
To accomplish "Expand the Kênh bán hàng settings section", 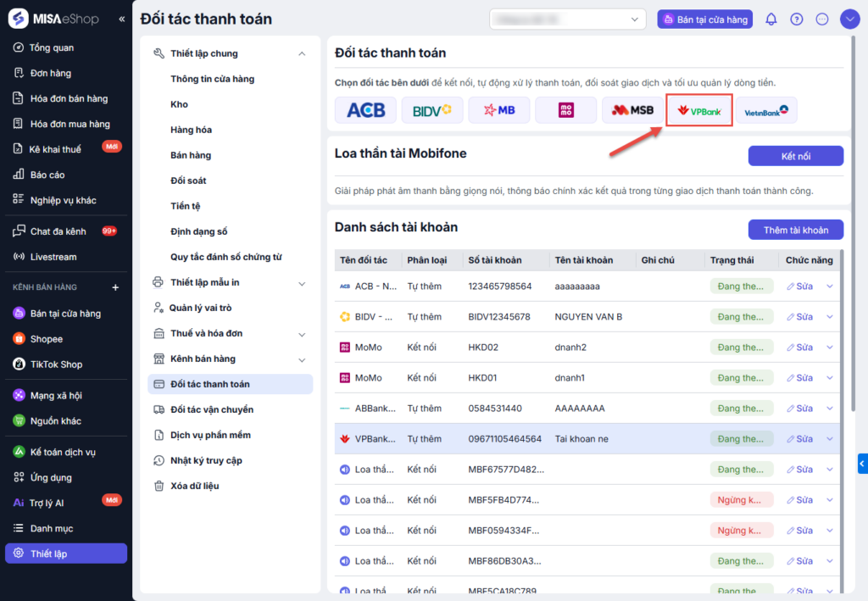I will click(x=302, y=359).
